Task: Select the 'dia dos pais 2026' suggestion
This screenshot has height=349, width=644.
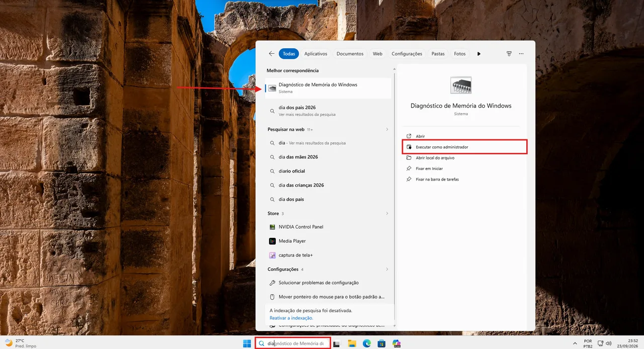Action: pyautogui.click(x=328, y=111)
